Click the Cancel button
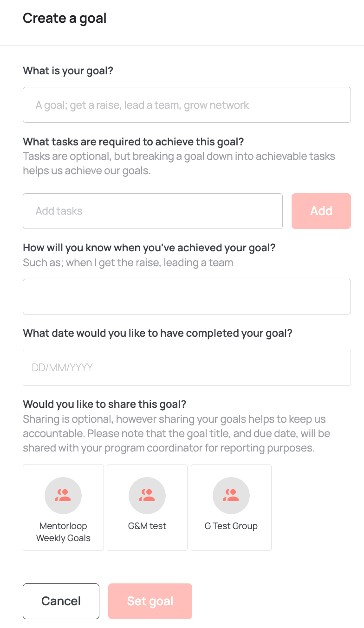The height and width of the screenshot is (628, 364). [61, 601]
